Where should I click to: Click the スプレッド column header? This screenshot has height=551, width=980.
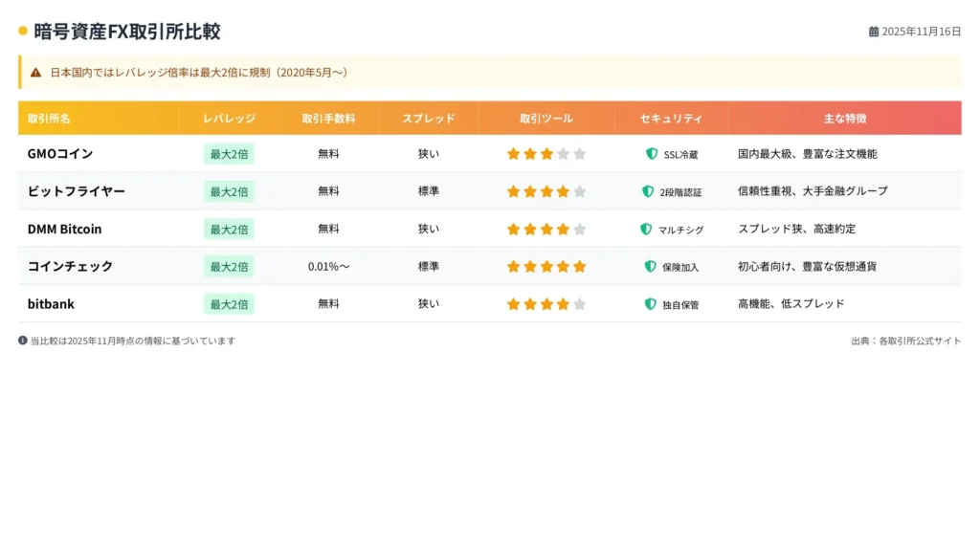point(428,119)
